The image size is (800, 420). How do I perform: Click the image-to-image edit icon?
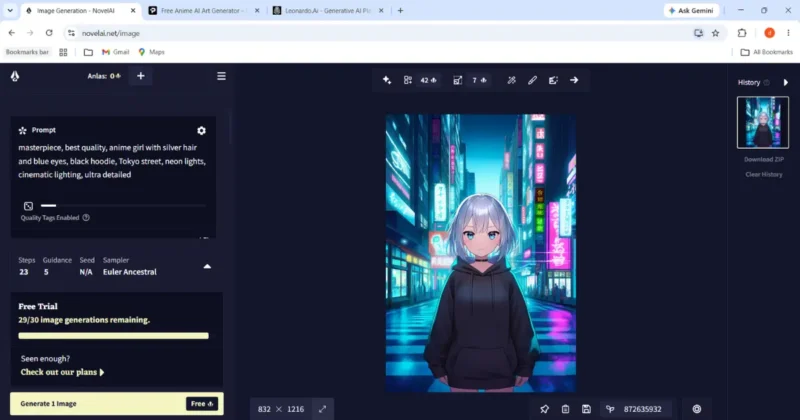tap(553, 80)
